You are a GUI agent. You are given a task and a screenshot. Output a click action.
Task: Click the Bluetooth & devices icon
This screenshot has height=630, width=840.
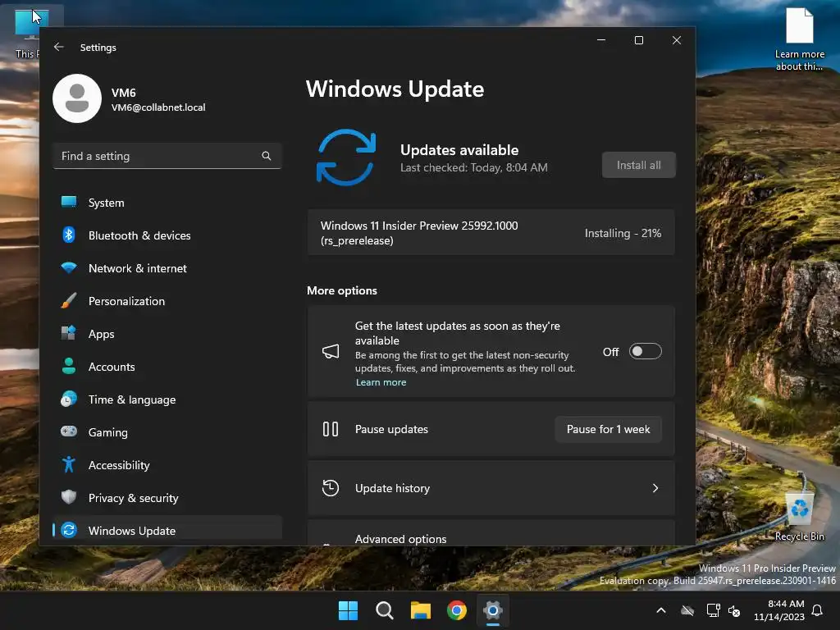pyautogui.click(x=69, y=235)
